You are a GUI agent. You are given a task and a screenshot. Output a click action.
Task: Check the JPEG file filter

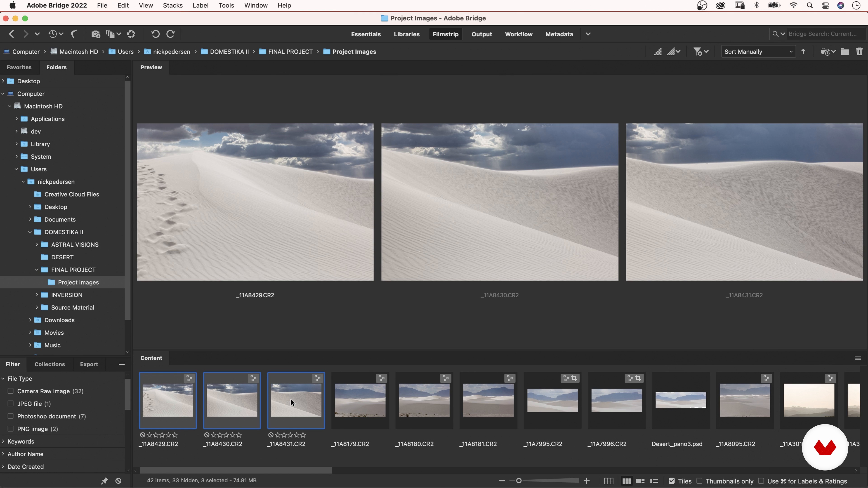pos(10,404)
